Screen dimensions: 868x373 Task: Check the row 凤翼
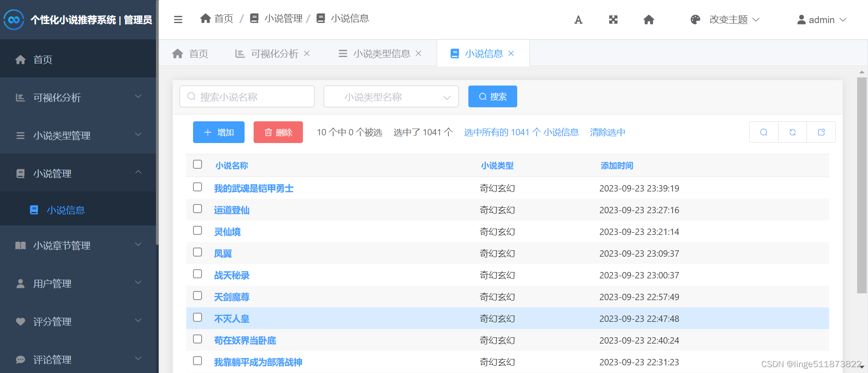(198, 252)
